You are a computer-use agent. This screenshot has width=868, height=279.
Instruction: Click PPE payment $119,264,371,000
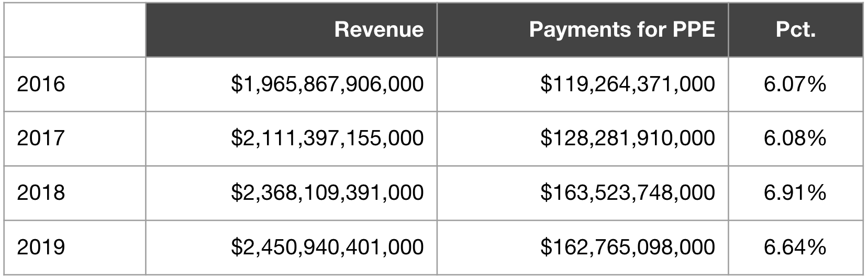[x=627, y=84]
